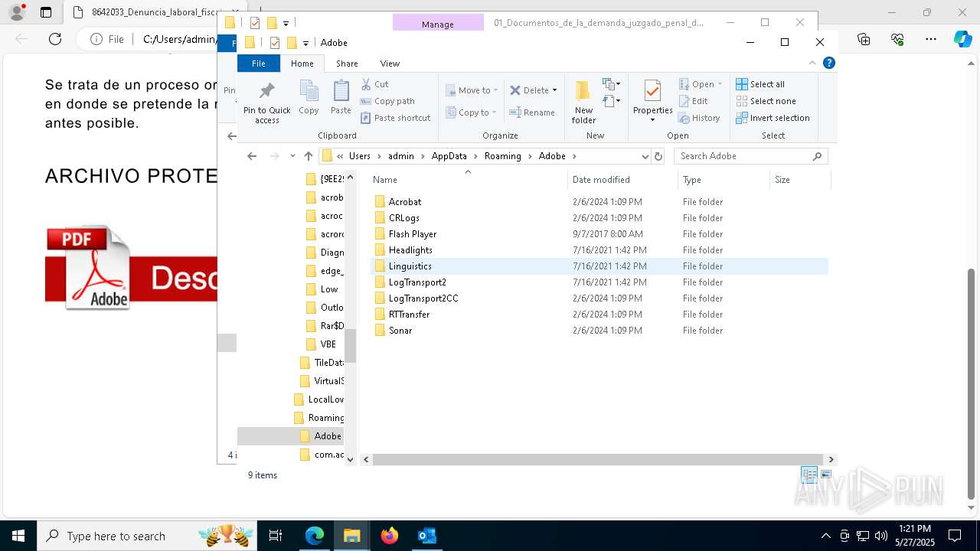Switch to the Home ribbon tab
The image size is (980, 551).
(302, 64)
